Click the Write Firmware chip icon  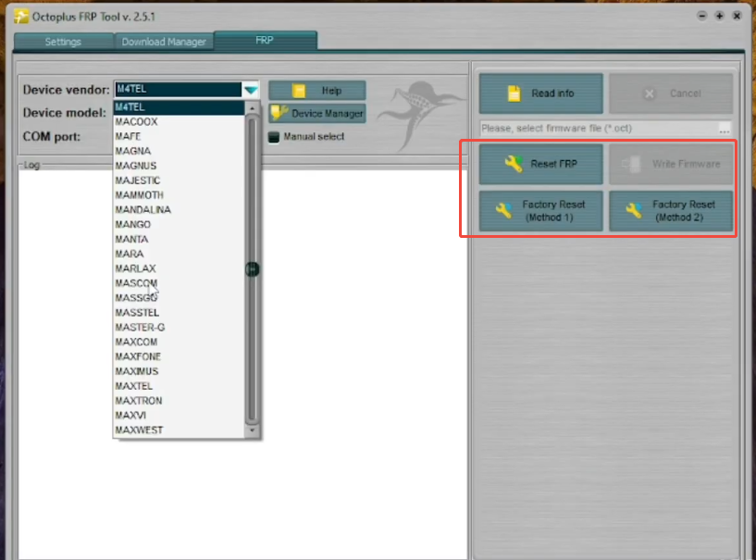tap(631, 164)
